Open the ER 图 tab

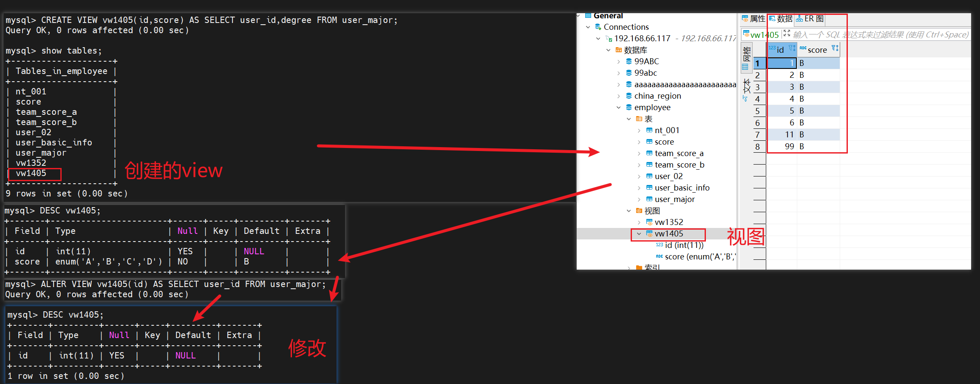[810, 19]
